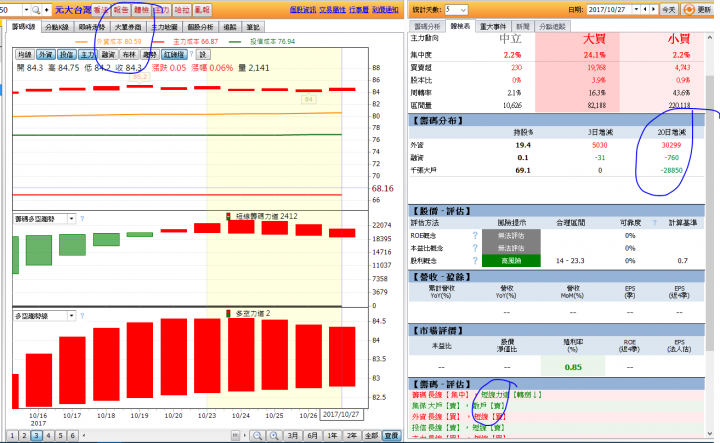Go to next date with right arrow
720x443 pixels.
(653, 10)
